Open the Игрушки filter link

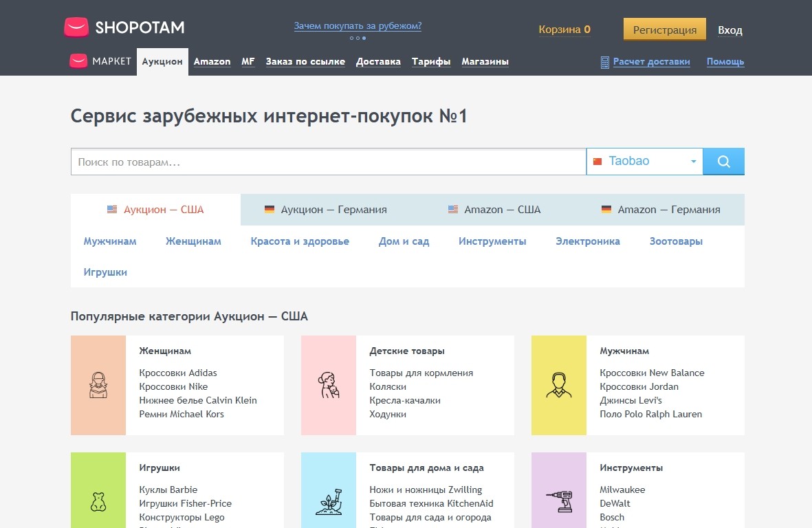(105, 272)
